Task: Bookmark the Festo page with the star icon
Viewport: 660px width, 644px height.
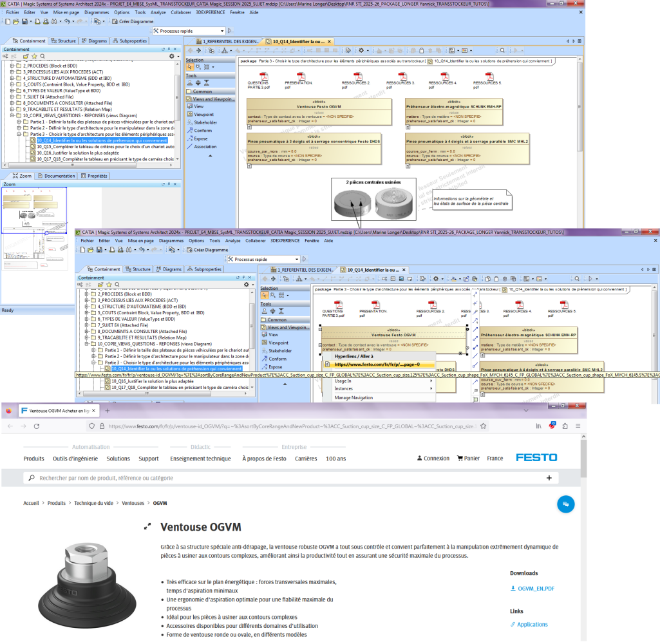Action: click(x=483, y=426)
